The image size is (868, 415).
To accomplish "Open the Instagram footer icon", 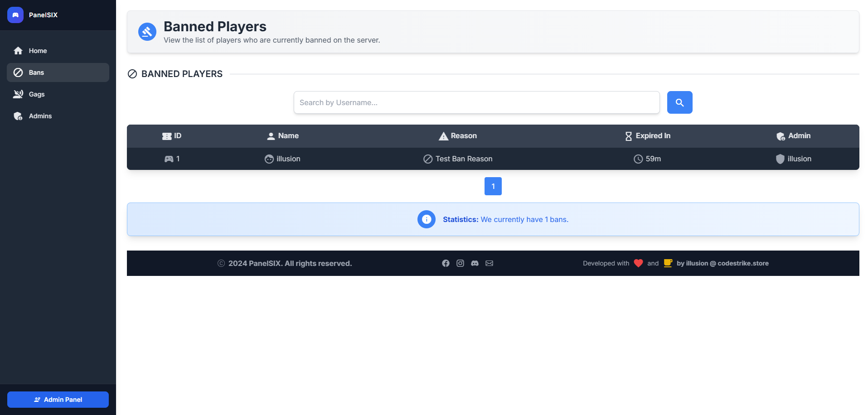I will pos(460,263).
